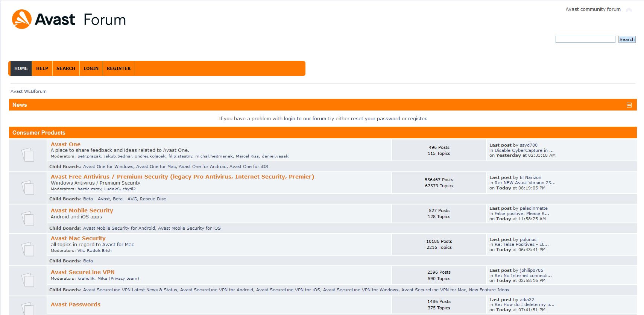Open last post Re: False Positives - EL...
The width and height of the screenshot is (644, 315).
coord(522,244)
